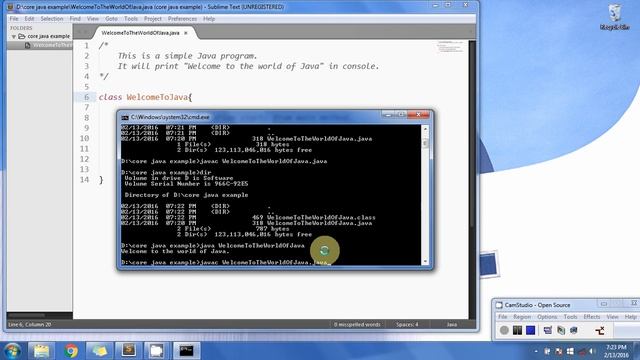The height and width of the screenshot is (360, 640).
Task: Click the network tray icon
Action: 582,351
